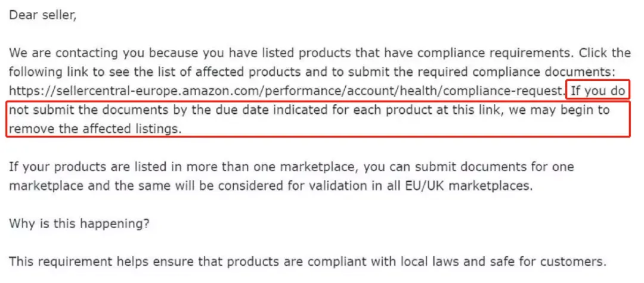The width and height of the screenshot is (644, 283).
Task: Click the sentence 'This requirement helps ensure'
Action: (307, 262)
